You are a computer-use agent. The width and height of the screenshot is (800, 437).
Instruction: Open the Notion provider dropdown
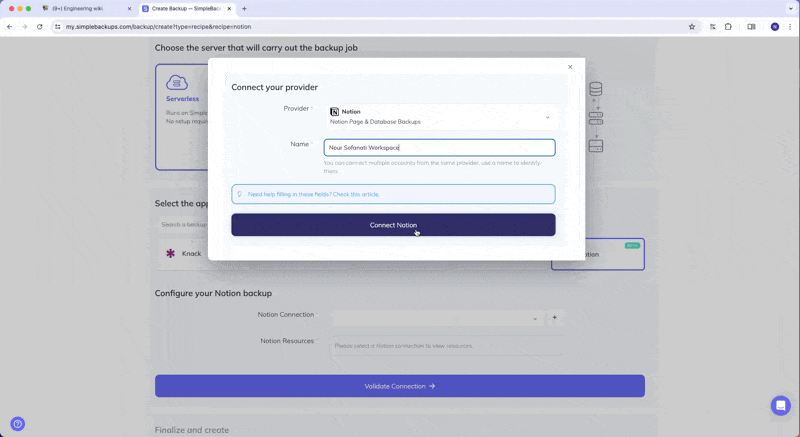tap(442, 117)
